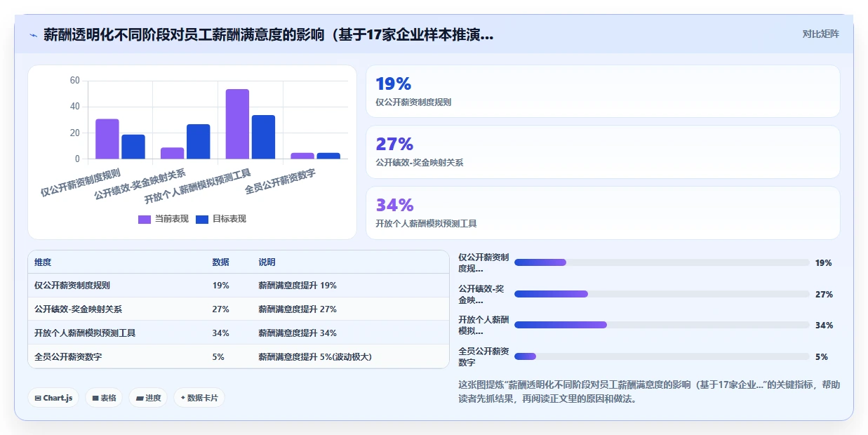
Task: Open the 27% 公开绩效-奖金映射关系 card
Action: click(x=603, y=152)
